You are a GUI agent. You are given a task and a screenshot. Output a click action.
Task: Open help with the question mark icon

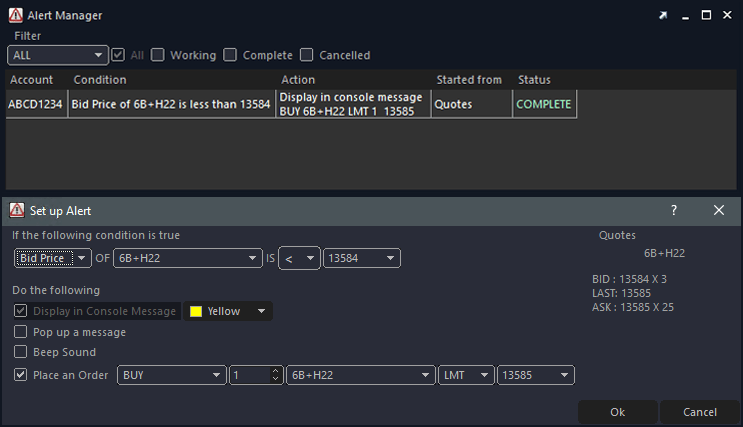pos(674,210)
